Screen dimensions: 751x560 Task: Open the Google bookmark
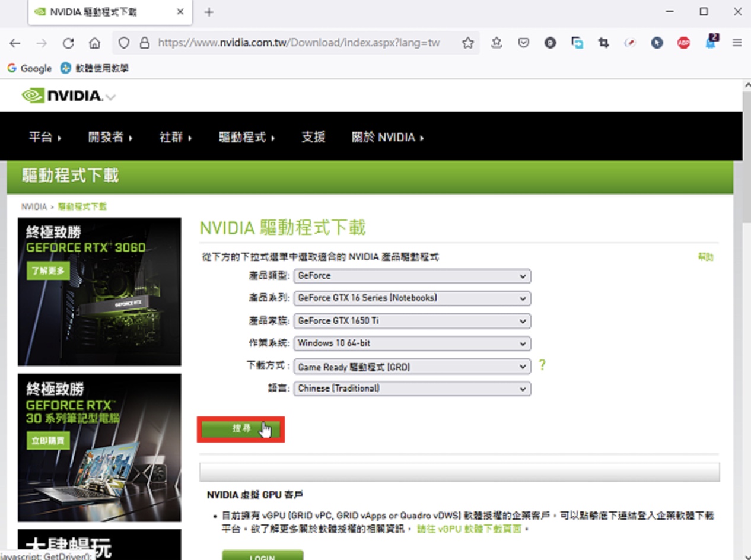30,68
